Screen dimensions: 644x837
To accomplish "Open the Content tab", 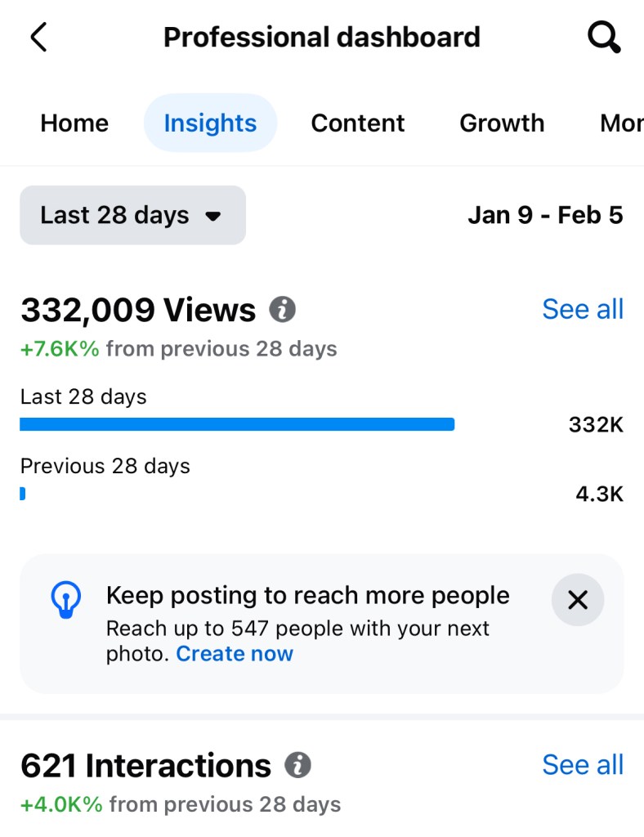I will [358, 123].
